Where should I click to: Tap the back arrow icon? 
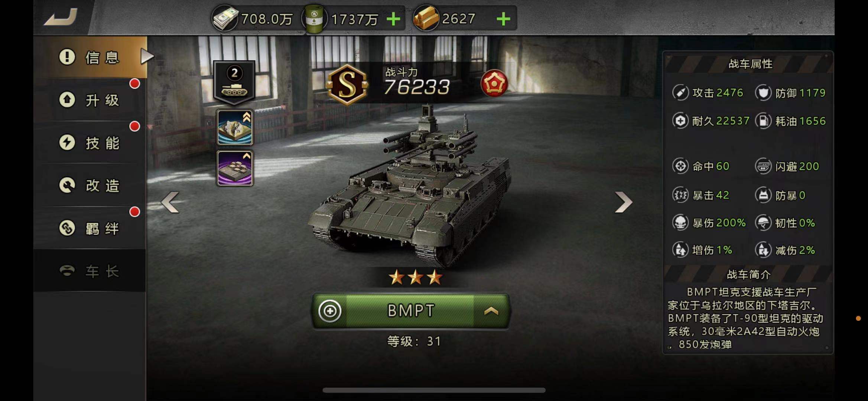pos(61,17)
